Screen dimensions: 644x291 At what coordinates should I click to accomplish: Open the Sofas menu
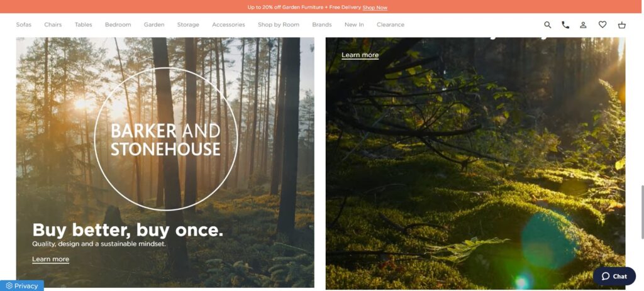coord(24,25)
